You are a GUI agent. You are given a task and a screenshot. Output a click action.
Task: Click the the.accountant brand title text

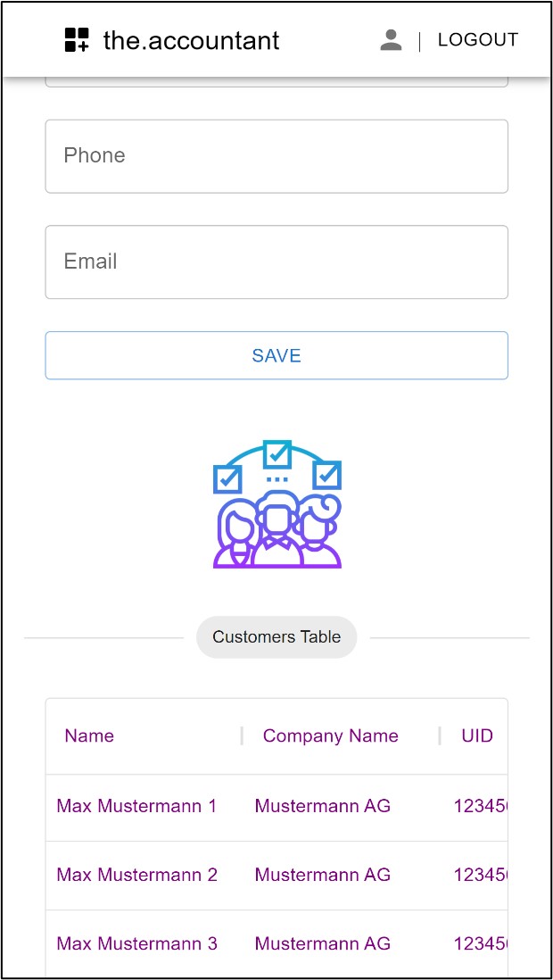tap(191, 41)
